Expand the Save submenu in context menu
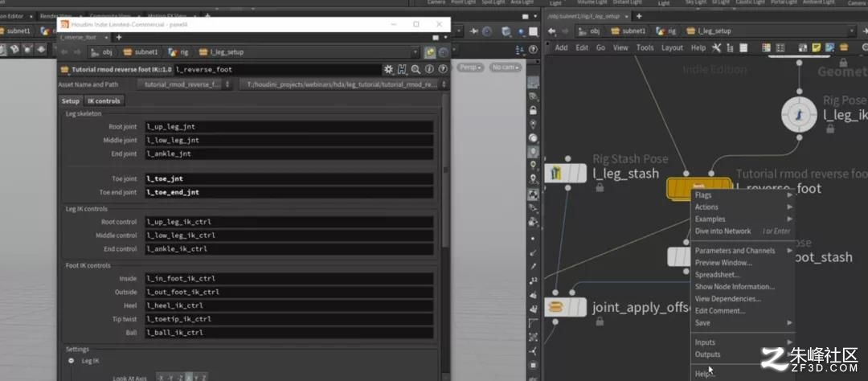Screen dimensions: 868x381 click(743, 323)
